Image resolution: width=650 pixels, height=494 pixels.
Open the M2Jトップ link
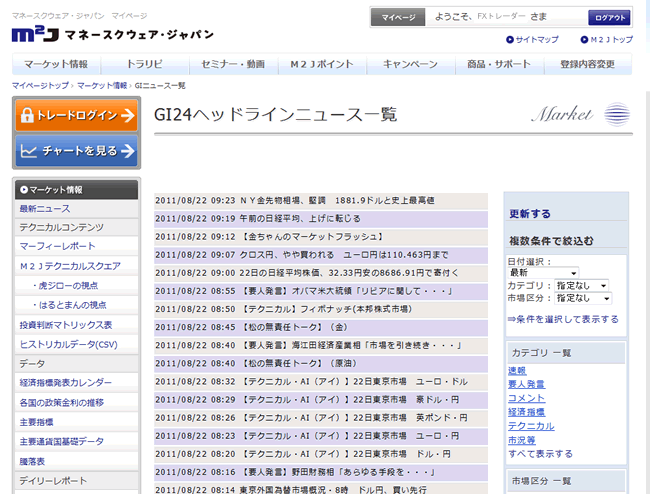click(x=606, y=39)
